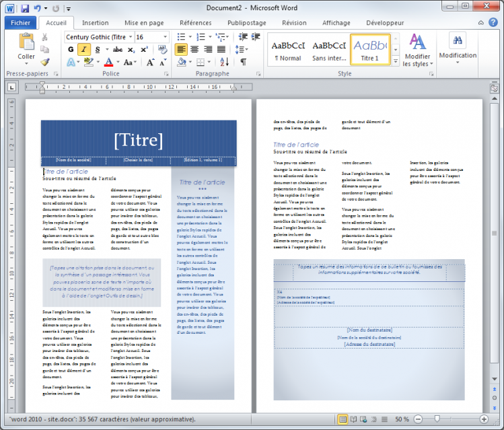The image size is (504, 430).
Task: Click the Modifier les styles button
Action: coord(417,50)
